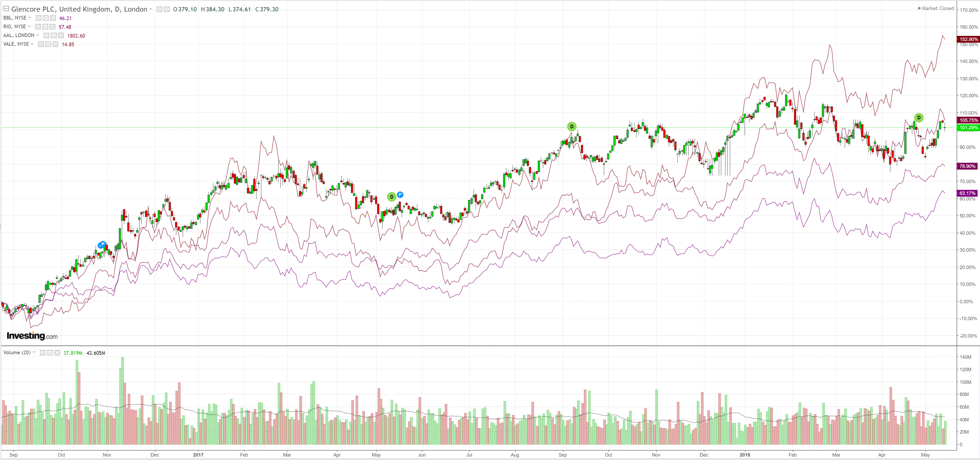
Task: Toggle visibility of BBL, NYSE series
Action: [x=38, y=18]
